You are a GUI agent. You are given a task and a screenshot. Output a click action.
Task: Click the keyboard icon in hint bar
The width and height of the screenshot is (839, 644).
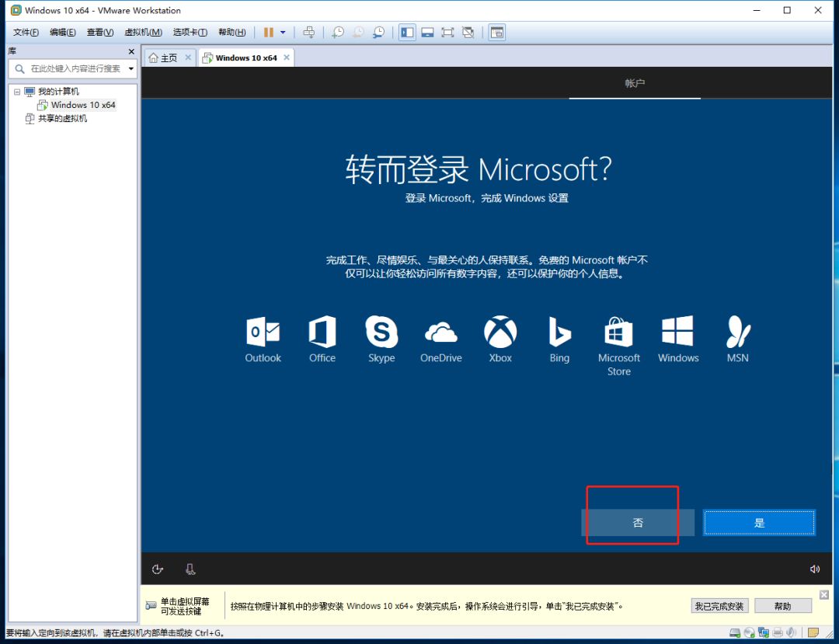(x=151, y=605)
